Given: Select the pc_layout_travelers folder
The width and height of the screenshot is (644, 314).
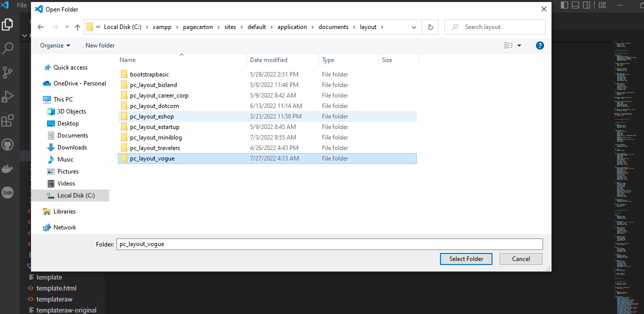Looking at the screenshot, I should tap(267, 148).
